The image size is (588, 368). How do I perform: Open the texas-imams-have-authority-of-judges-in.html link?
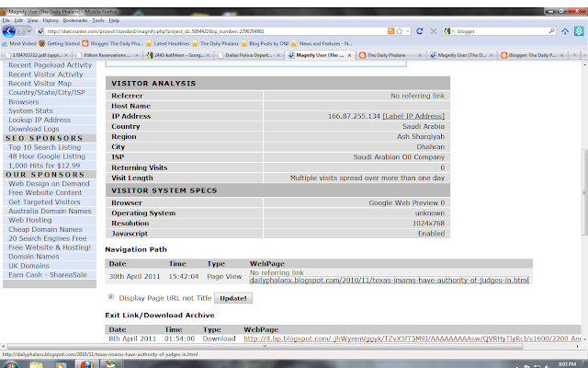(x=389, y=280)
